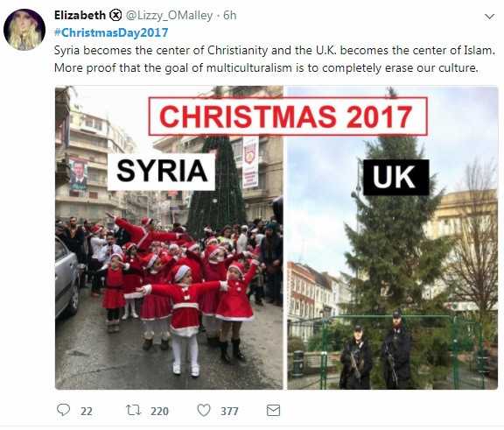Click the 6h timestamp link
This screenshot has width=504, height=430.
click(230, 15)
